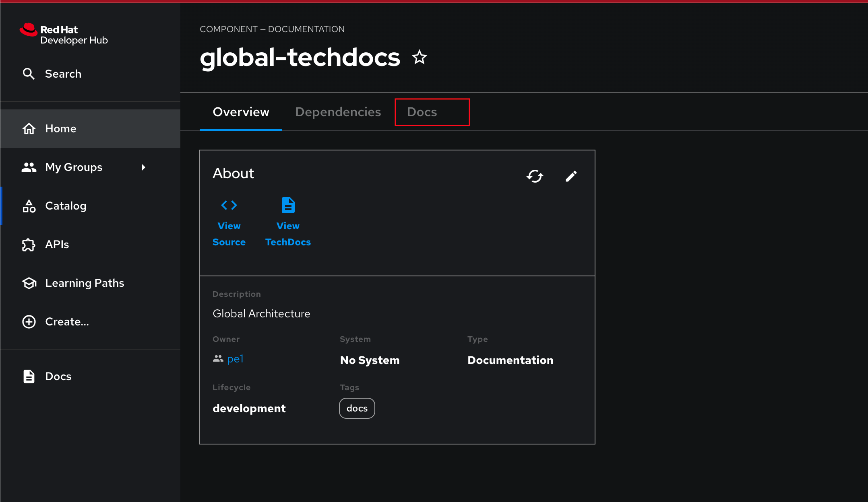Viewport: 868px width, 502px height.
Task: Click the Red Hat Developer Hub logo
Action: 64,34
